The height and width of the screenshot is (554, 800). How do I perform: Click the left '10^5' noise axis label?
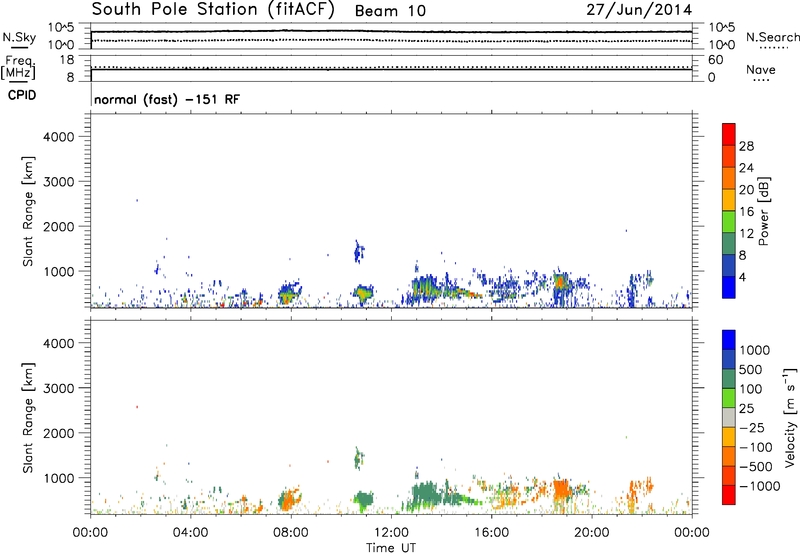(x=61, y=28)
